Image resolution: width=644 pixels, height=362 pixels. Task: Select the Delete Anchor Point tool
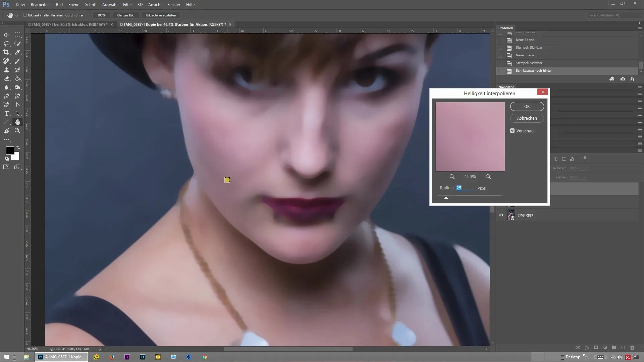tap(6, 105)
